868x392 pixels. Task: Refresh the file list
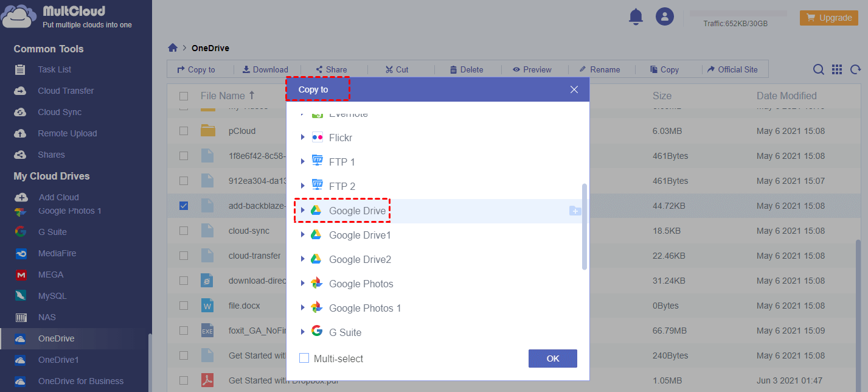pyautogui.click(x=855, y=69)
